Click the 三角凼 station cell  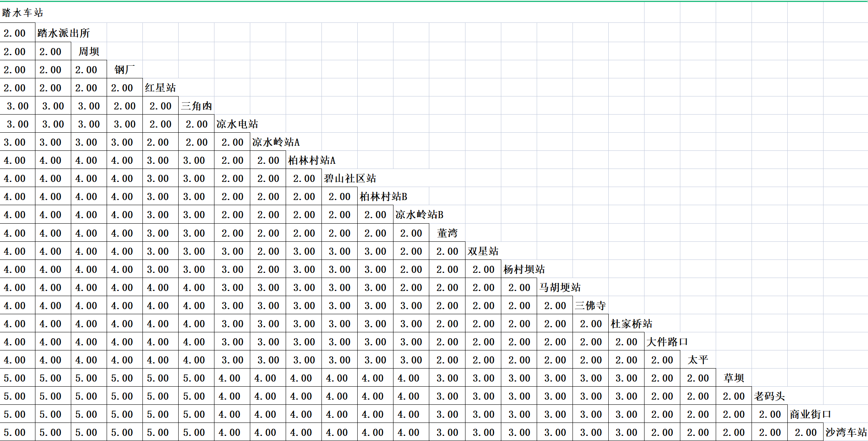click(196, 106)
